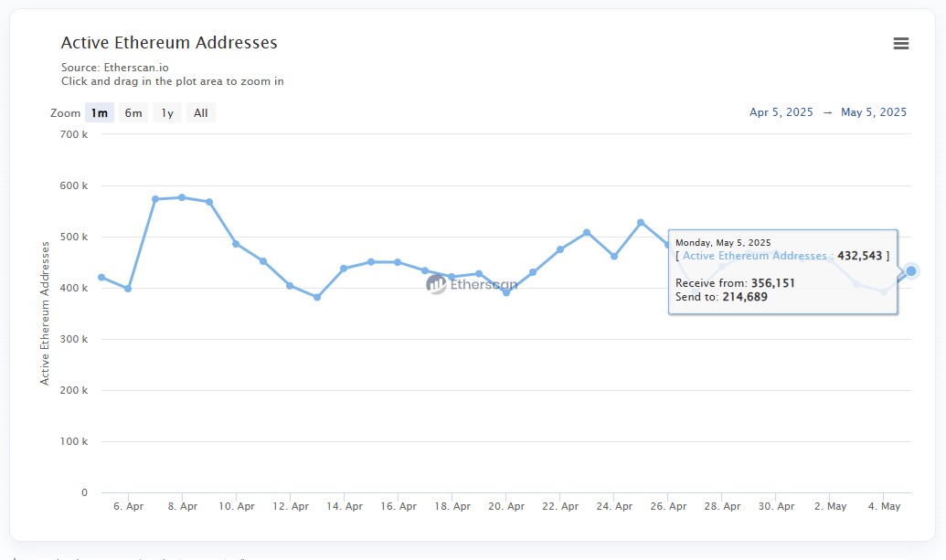Click the Apr 5 first data point
Image resolution: width=946 pixels, height=560 pixels.
click(x=101, y=278)
